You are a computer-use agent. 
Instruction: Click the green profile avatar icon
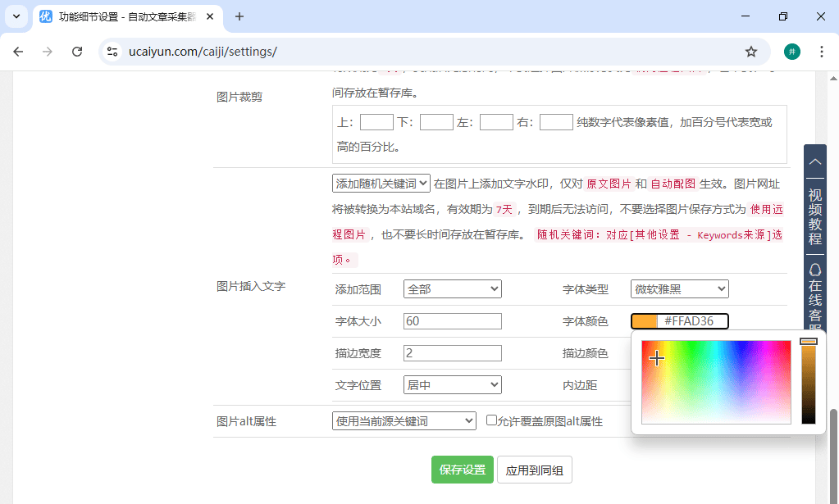791,52
